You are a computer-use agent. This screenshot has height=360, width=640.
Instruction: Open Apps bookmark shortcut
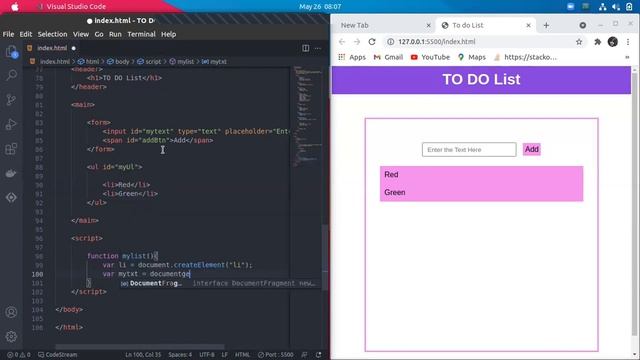352,57
